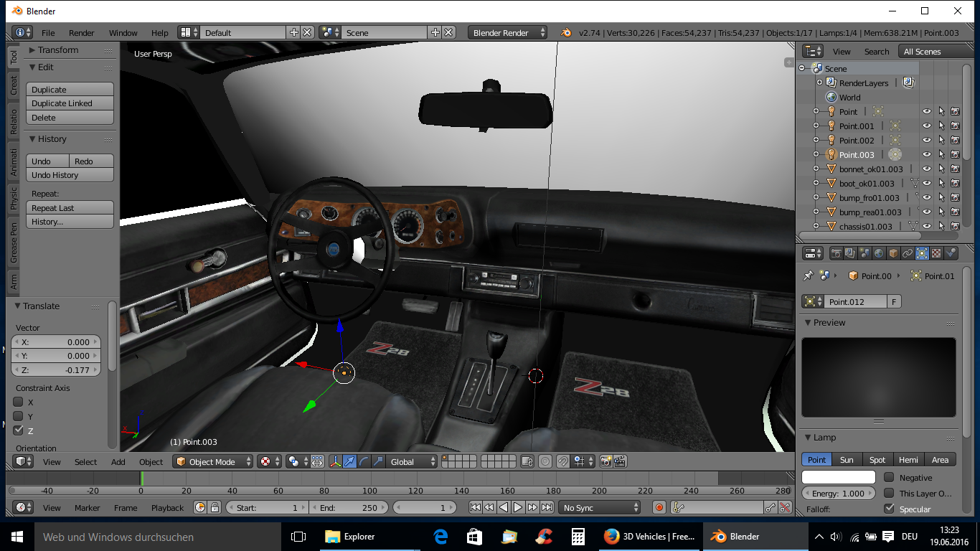Click the F fake-user button next to Point.012
Viewport: 980px width, 551px height.
click(x=895, y=302)
